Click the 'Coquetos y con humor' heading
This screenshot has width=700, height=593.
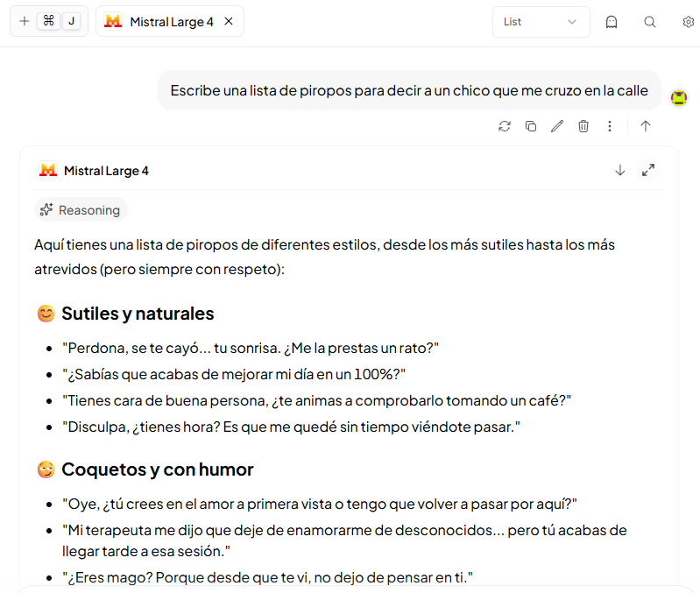click(157, 469)
